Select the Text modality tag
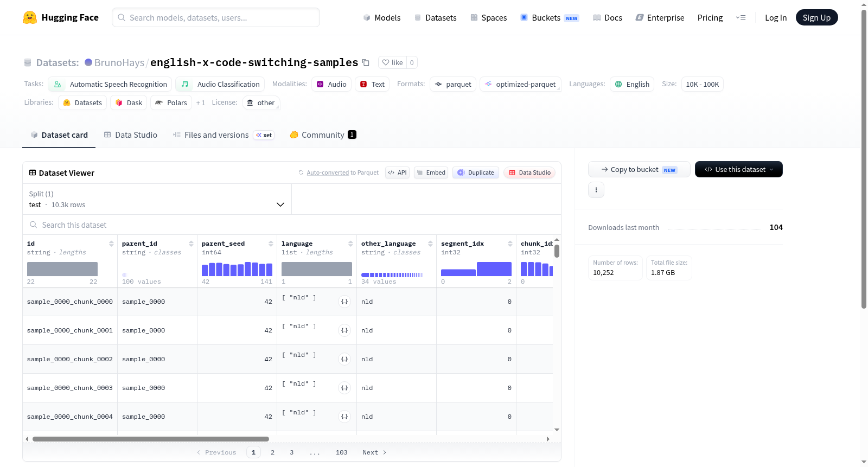The height and width of the screenshot is (467, 868). click(372, 84)
